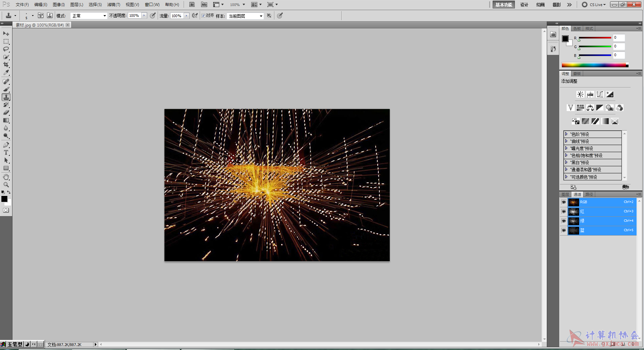The width and height of the screenshot is (644, 350).
Task: Select the Rectangle shape tool
Action: click(6, 168)
